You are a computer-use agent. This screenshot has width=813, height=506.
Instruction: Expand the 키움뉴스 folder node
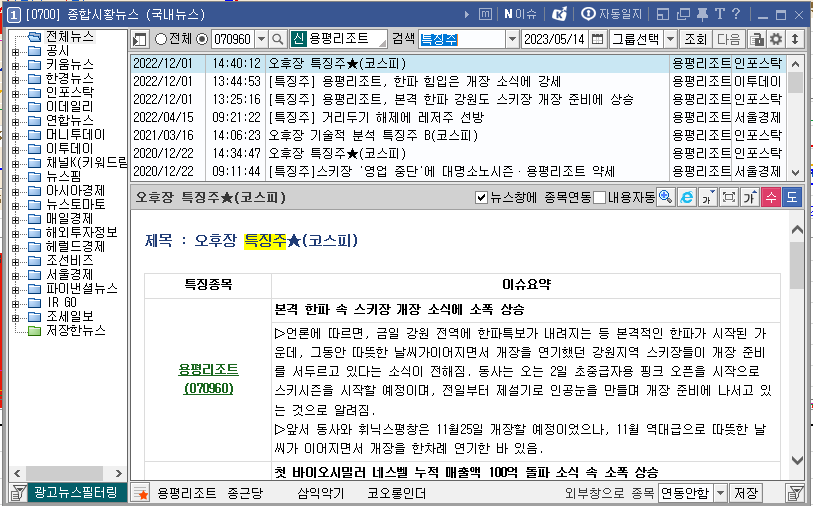click(15, 66)
